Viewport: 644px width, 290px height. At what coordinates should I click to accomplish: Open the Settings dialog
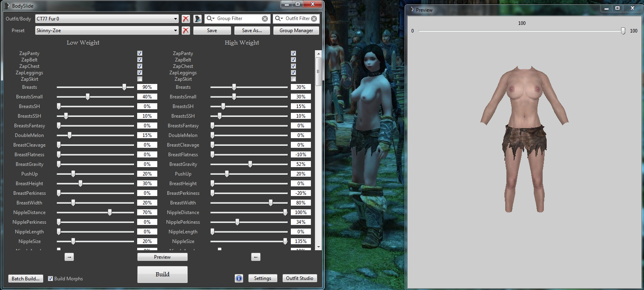[x=263, y=278]
